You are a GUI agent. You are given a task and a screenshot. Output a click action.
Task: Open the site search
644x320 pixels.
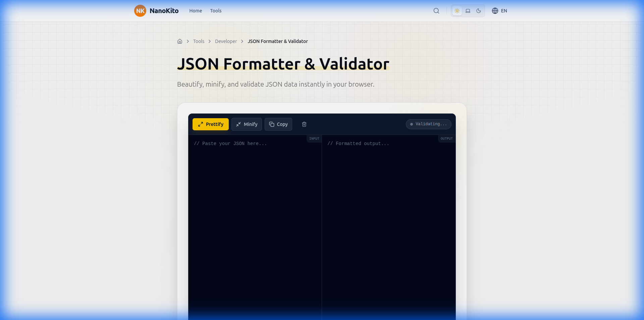(436, 11)
